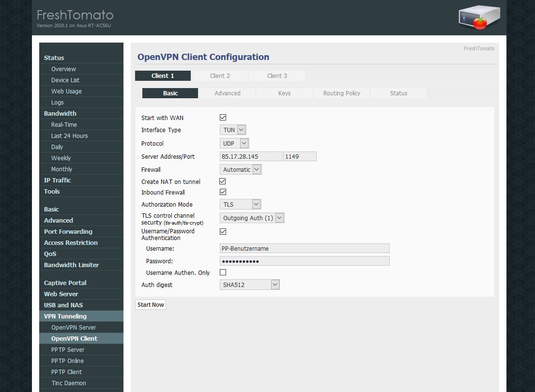535x392 pixels.
Task: Click the FreshTomato header title
Action: [75, 15]
